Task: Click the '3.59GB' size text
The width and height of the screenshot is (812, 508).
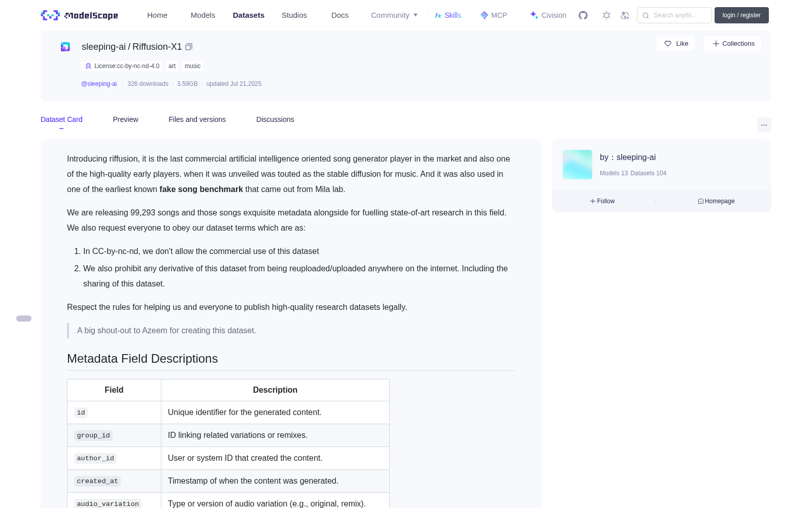Action: coord(187,84)
